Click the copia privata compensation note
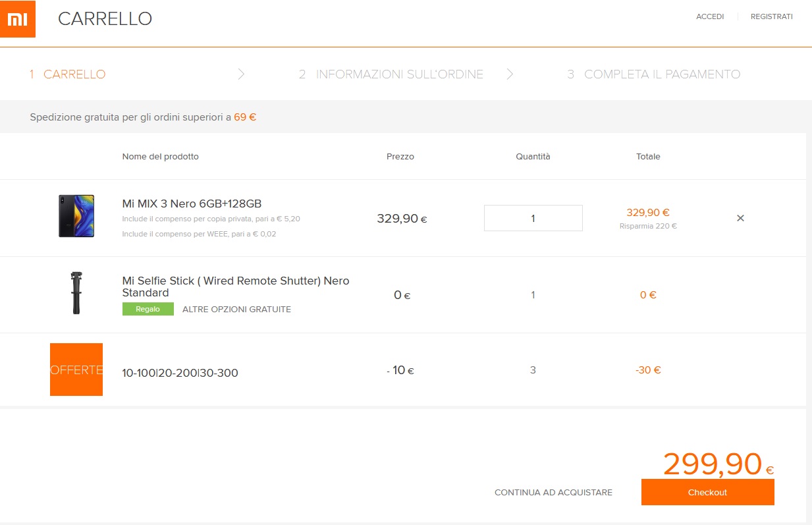 [x=211, y=219]
